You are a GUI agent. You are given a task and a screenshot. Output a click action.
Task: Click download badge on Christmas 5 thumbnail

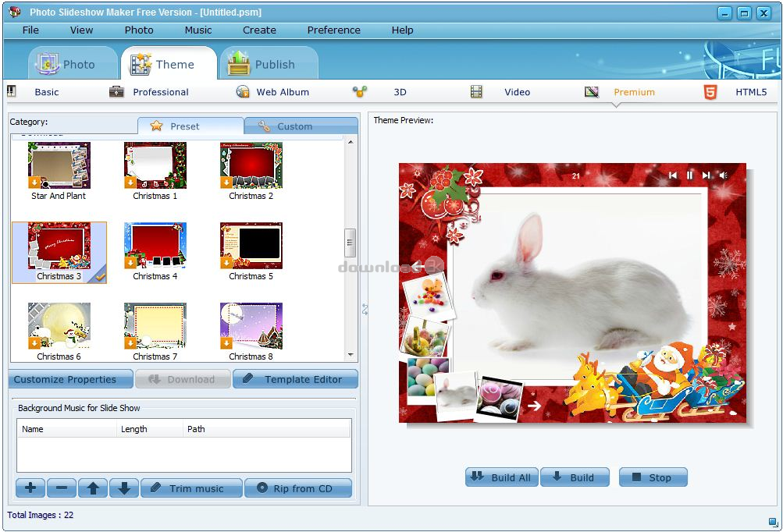point(226,263)
